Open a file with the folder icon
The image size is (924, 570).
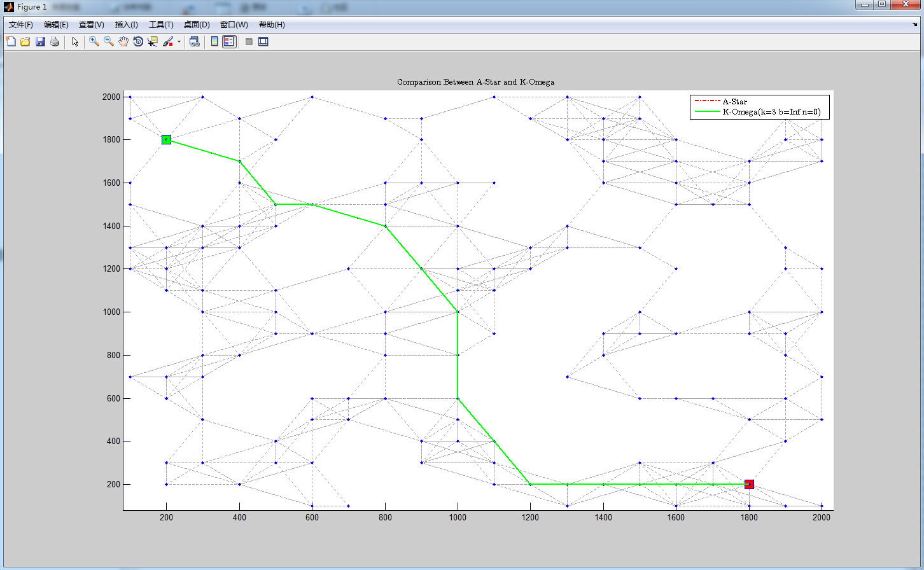pyautogui.click(x=25, y=41)
